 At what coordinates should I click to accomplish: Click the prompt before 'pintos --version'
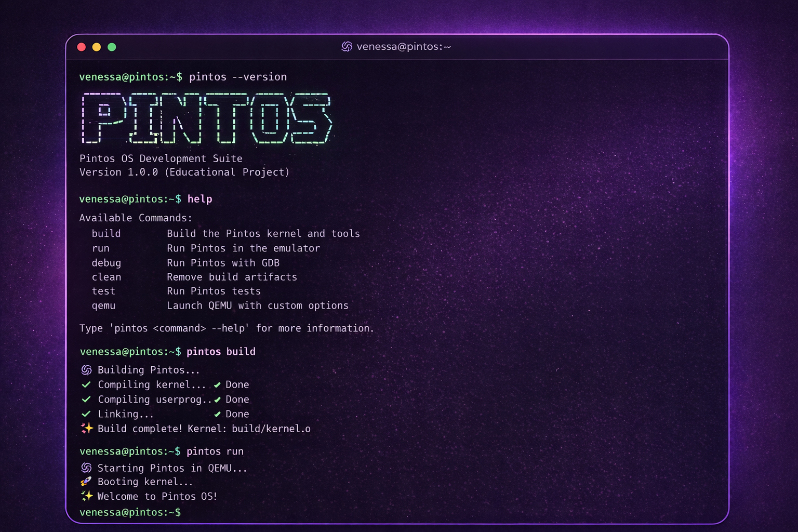pyautogui.click(x=131, y=77)
